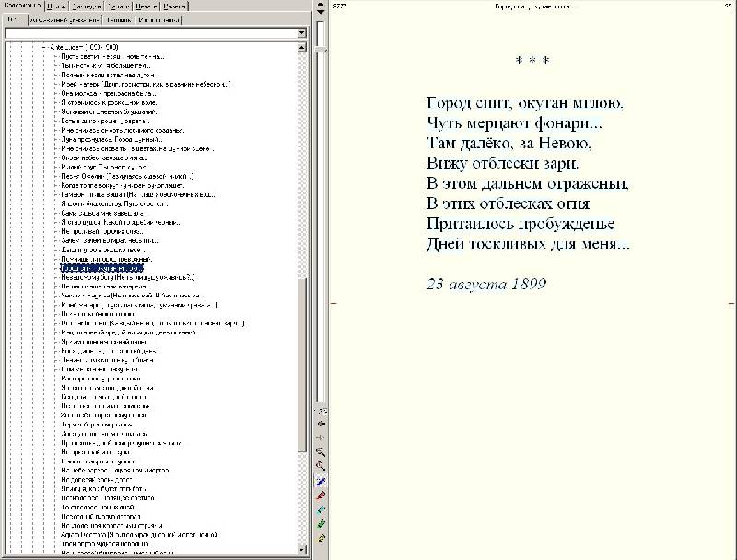This screenshot has height=560, width=737.
Task: Open "Servus – reginae" in the contents tree
Action: [x=133, y=296]
